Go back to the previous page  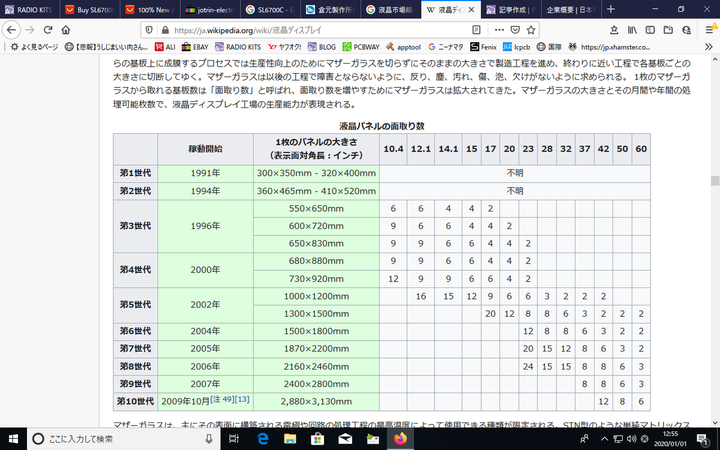(x=11, y=30)
